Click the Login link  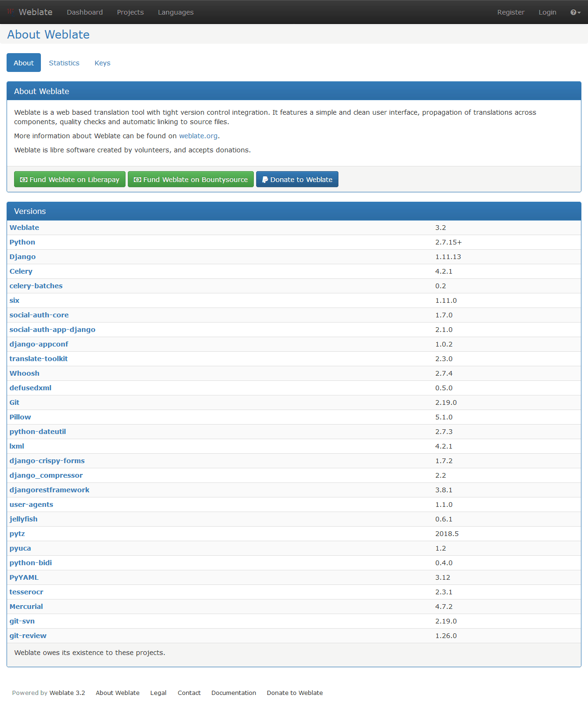tap(548, 12)
